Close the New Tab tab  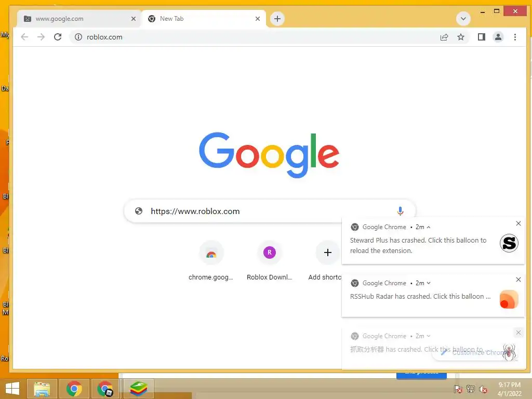click(x=258, y=19)
